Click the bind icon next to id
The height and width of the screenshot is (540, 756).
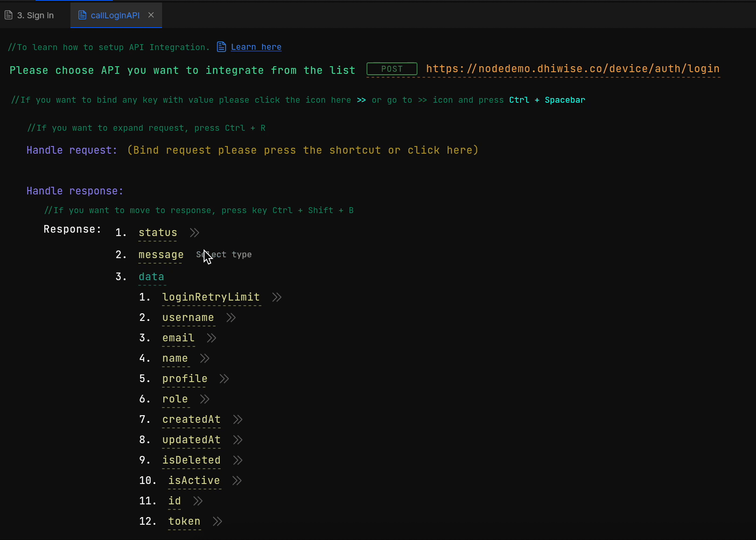tap(197, 501)
